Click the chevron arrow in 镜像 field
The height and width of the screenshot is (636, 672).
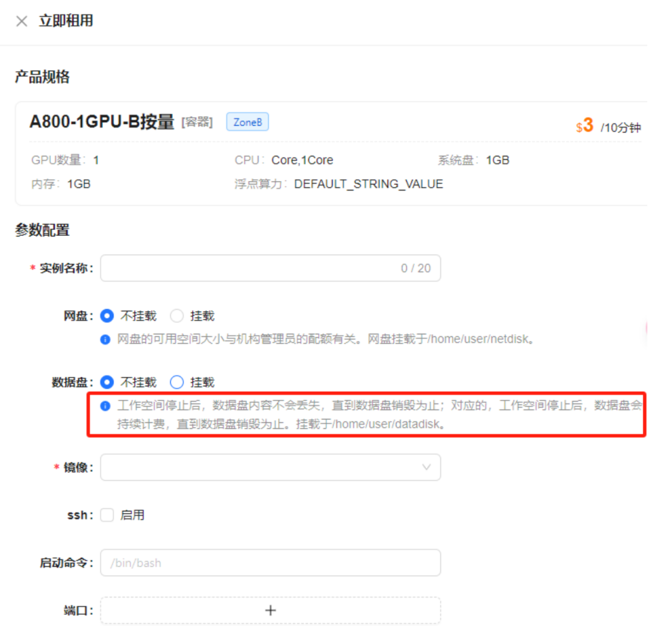click(x=426, y=467)
